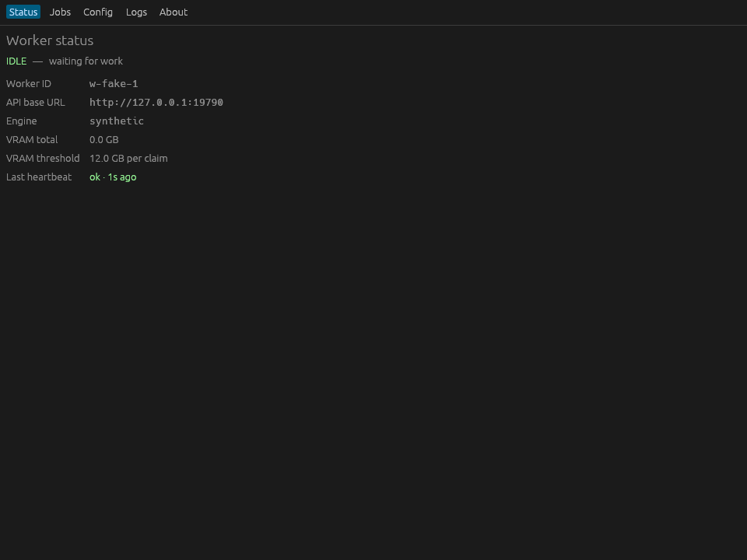Select the '0.0 GB' VRAM total value
Image resolution: width=747 pixels, height=560 pixels.
103,139
